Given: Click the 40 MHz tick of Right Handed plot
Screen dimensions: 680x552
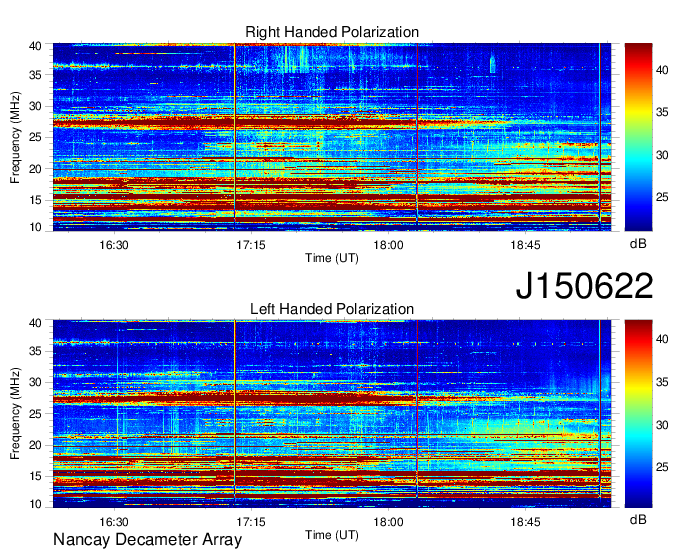Looking at the screenshot, I should (x=35, y=46).
